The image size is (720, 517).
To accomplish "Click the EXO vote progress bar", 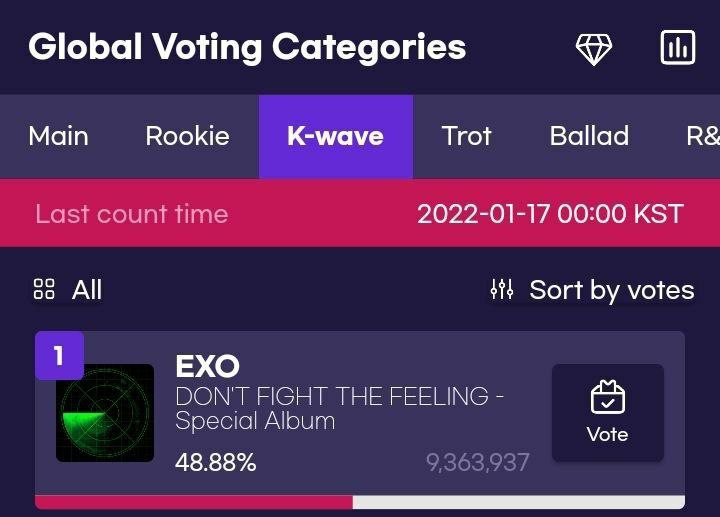I will point(360,502).
